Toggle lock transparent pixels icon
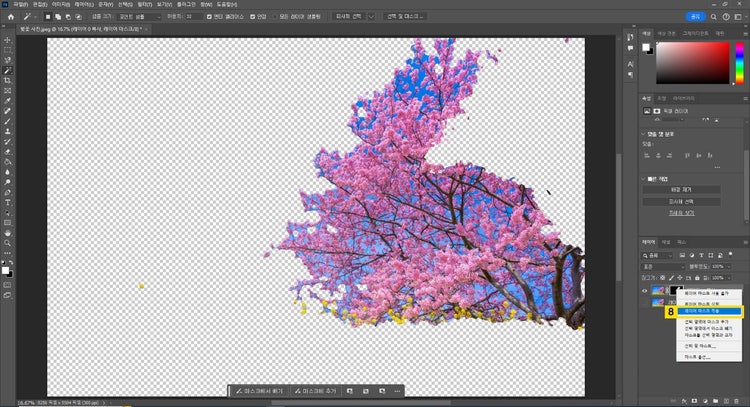 pos(662,278)
